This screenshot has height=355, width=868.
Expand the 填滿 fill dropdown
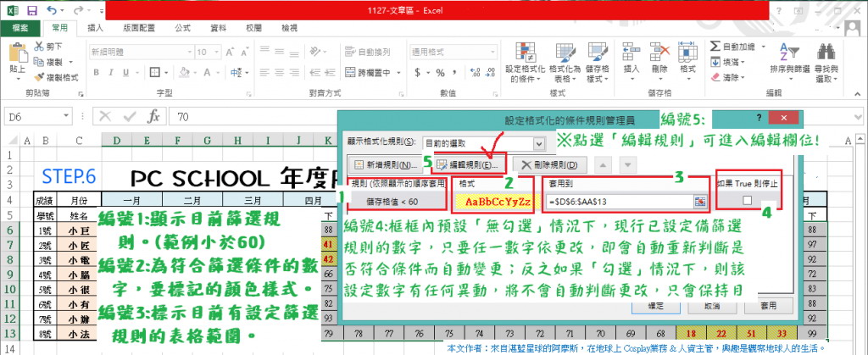(743, 62)
